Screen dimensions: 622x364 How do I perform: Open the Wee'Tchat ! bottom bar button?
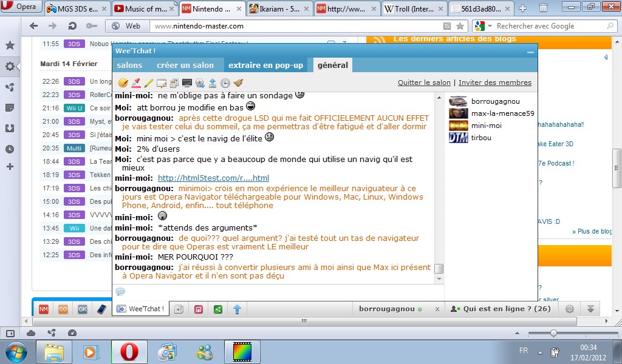point(140,309)
